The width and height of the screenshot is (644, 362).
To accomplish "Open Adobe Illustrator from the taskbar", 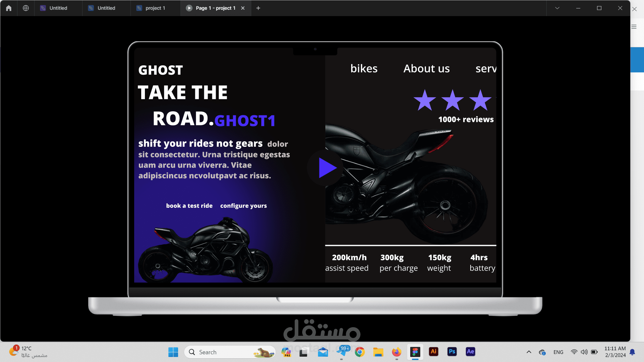I will click(433, 352).
